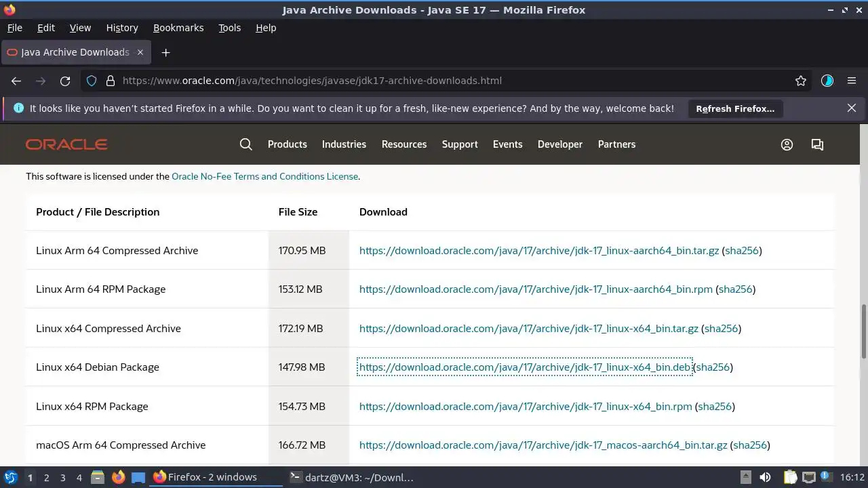
Task: Open Oracle No-Fee Terms and Conditions License link
Action: point(264,176)
